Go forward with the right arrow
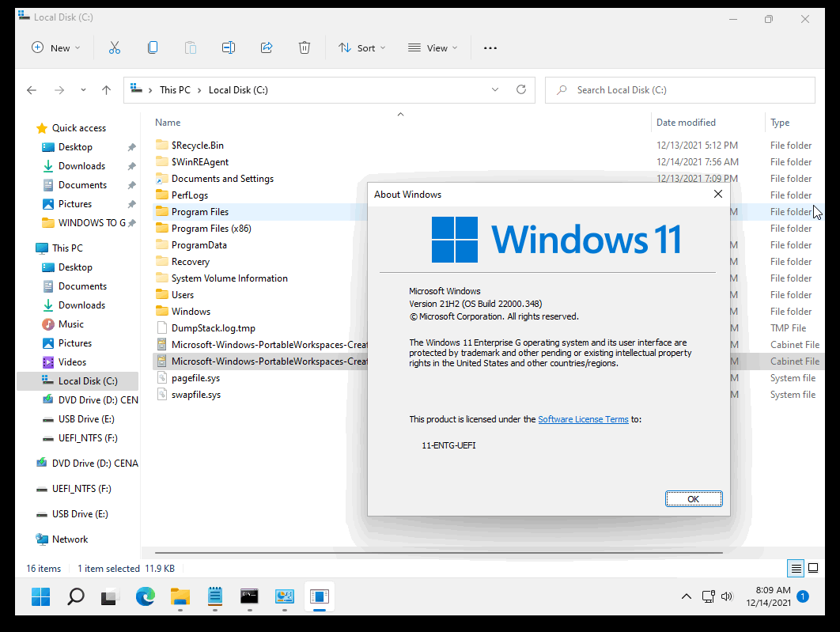This screenshot has height=632, width=840. (x=59, y=90)
